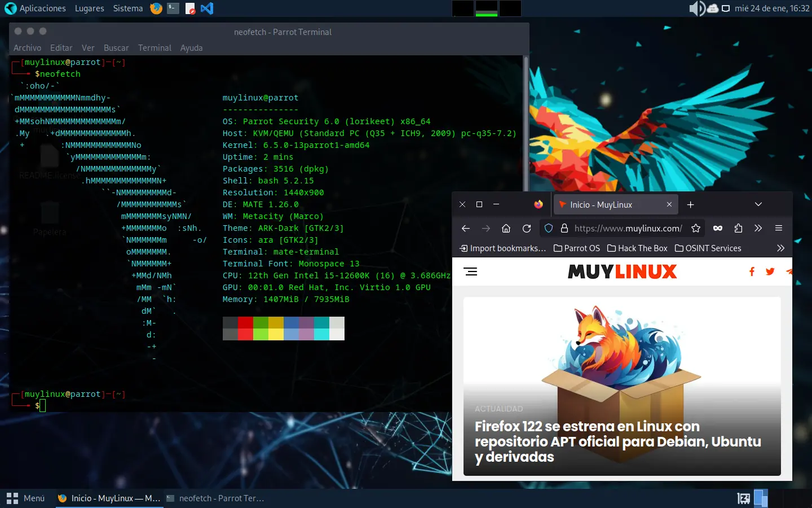Focus the terminal prompt cursor line

tap(41, 405)
